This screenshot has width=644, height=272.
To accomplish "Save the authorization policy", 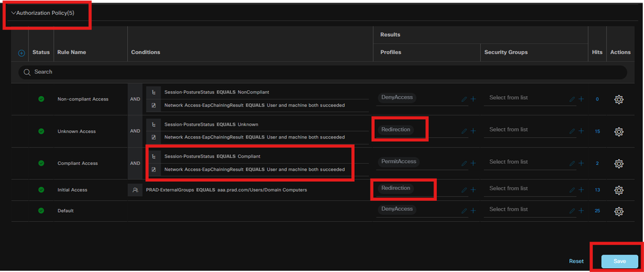I will point(619,261).
